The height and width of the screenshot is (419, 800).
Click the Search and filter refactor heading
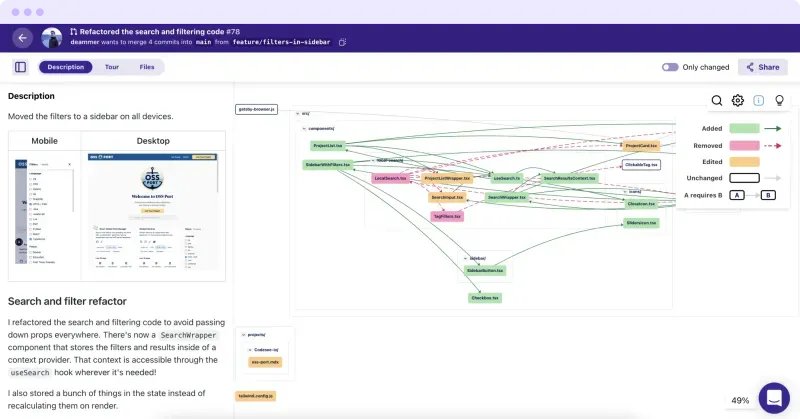(67, 301)
